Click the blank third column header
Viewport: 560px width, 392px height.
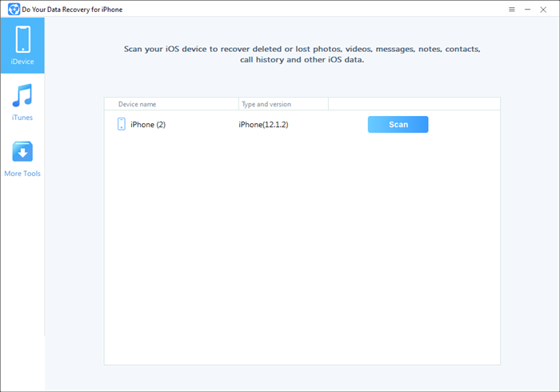pyautogui.click(x=414, y=104)
